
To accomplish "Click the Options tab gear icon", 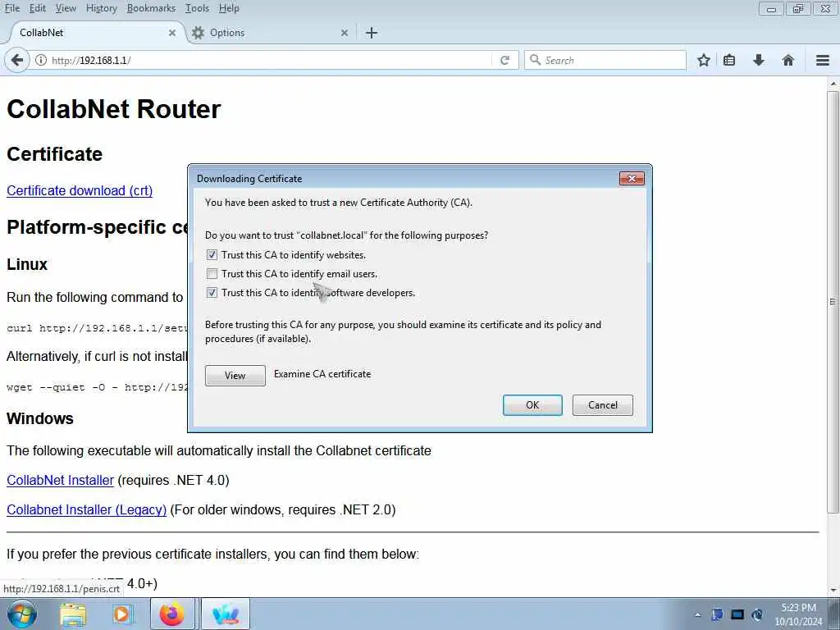I will (x=199, y=33).
